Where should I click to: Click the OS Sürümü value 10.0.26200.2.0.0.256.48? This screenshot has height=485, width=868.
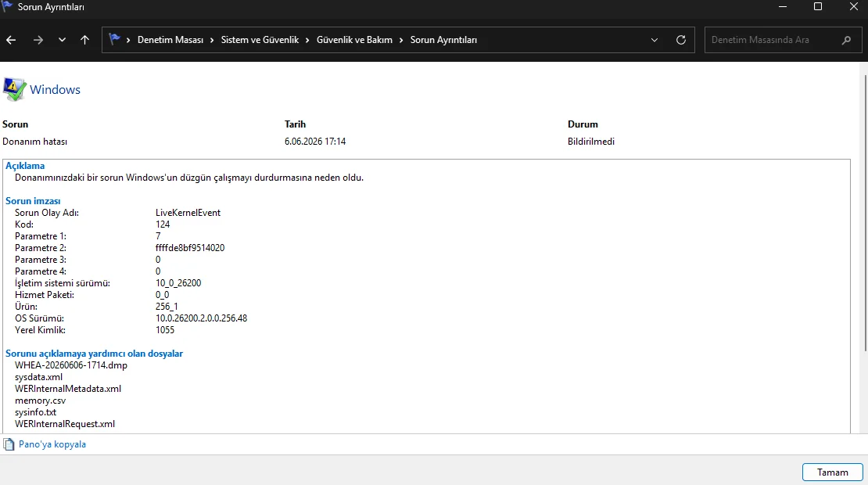(202, 318)
